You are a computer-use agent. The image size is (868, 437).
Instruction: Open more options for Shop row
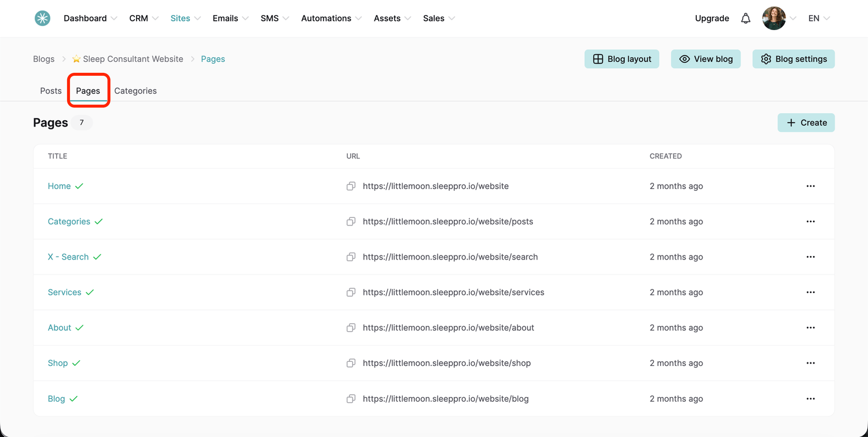click(x=811, y=363)
